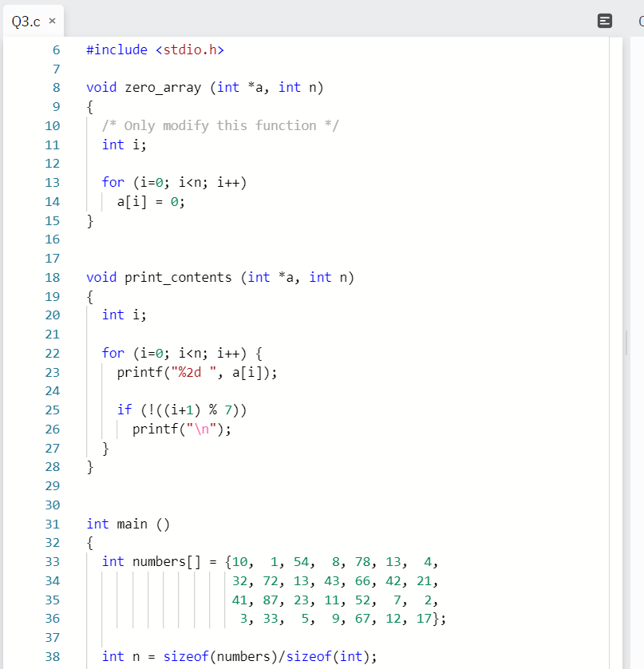Click the for loop keyword on line 13
Image resolution: width=644 pixels, height=669 pixels.
point(113,182)
